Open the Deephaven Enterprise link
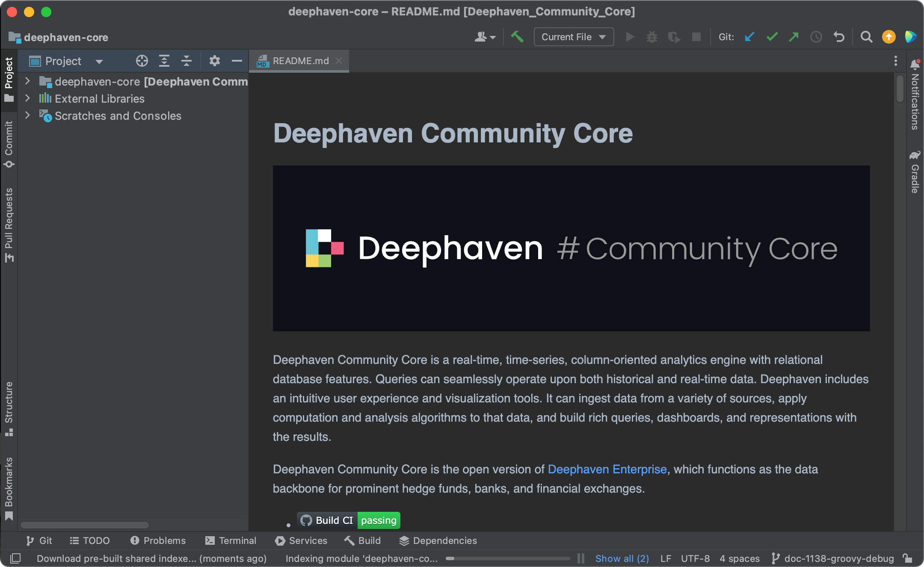This screenshot has height=567, width=924. coord(607,469)
